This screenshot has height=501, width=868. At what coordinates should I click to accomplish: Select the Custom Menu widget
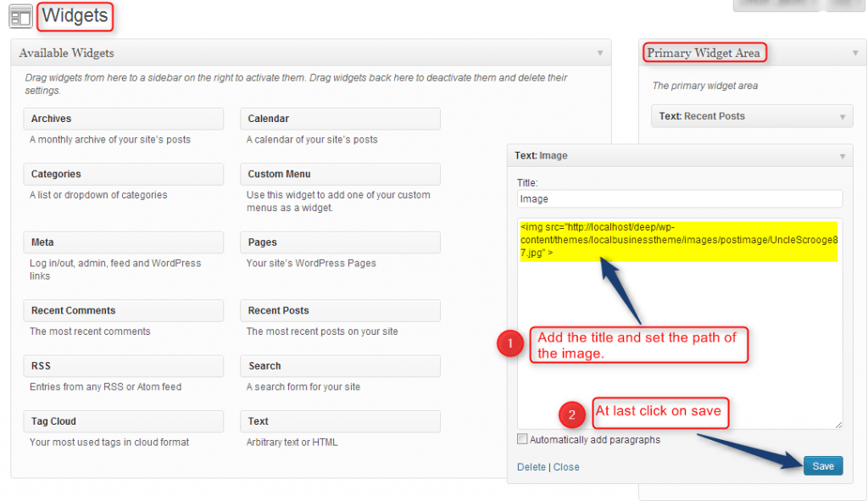click(x=340, y=175)
